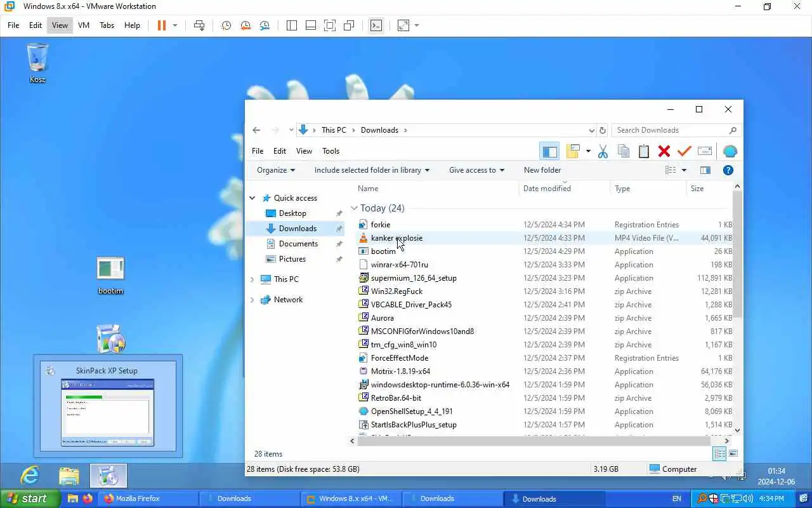Viewport: 812px width, 508px height.
Task: Select Pictures in the navigation pane
Action: (x=292, y=259)
